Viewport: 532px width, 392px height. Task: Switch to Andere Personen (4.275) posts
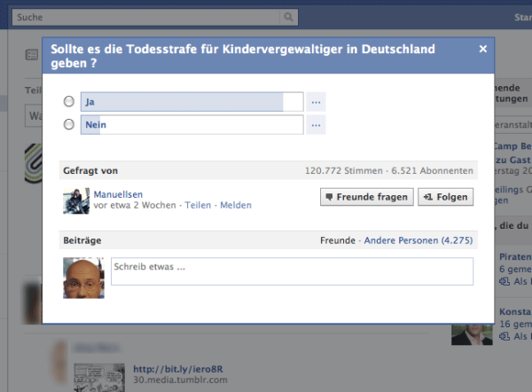pos(419,240)
